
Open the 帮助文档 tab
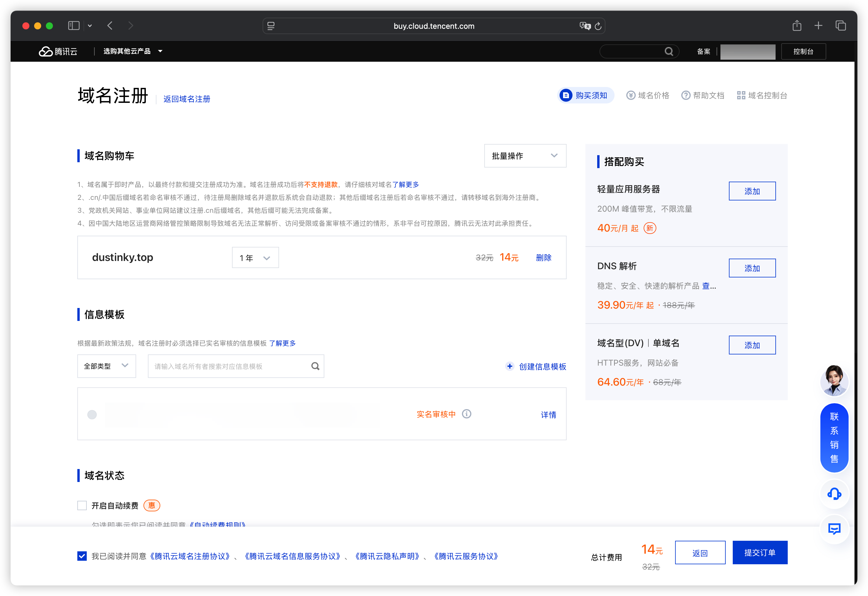coord(702,96)
